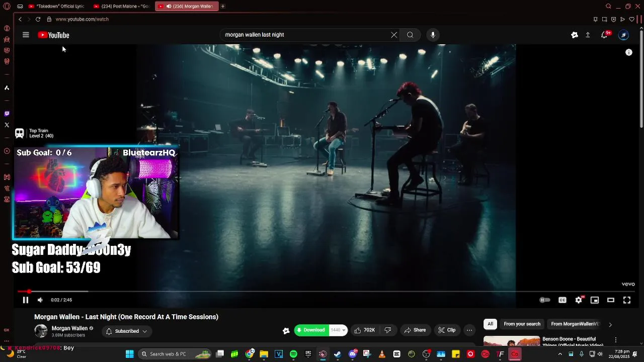The height and width of the screenshot is (362, 644).
Task: Go back in browser history
Action: (x=20, y=19)
